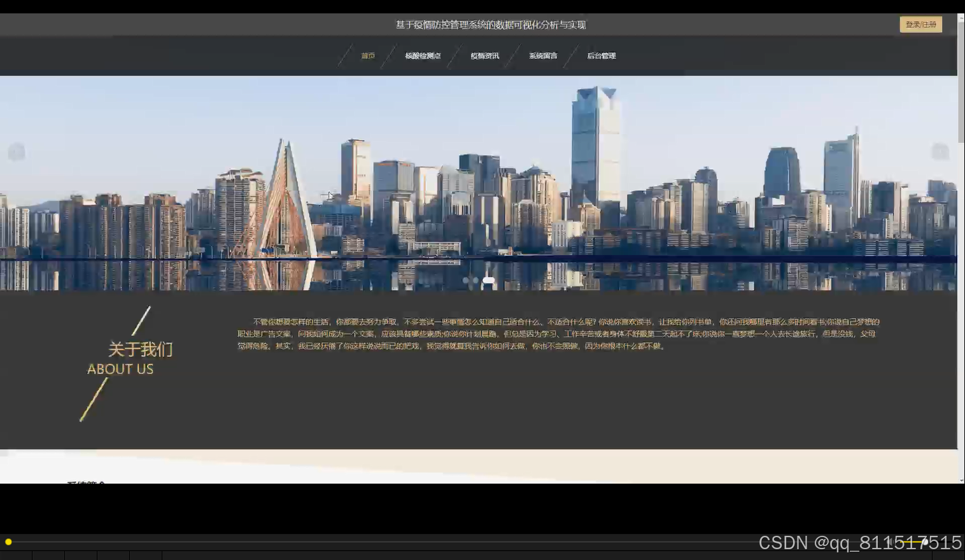
Task: Click the previous-slide left arrow icon
Action: pyautogui.click(x=17, y=151)
